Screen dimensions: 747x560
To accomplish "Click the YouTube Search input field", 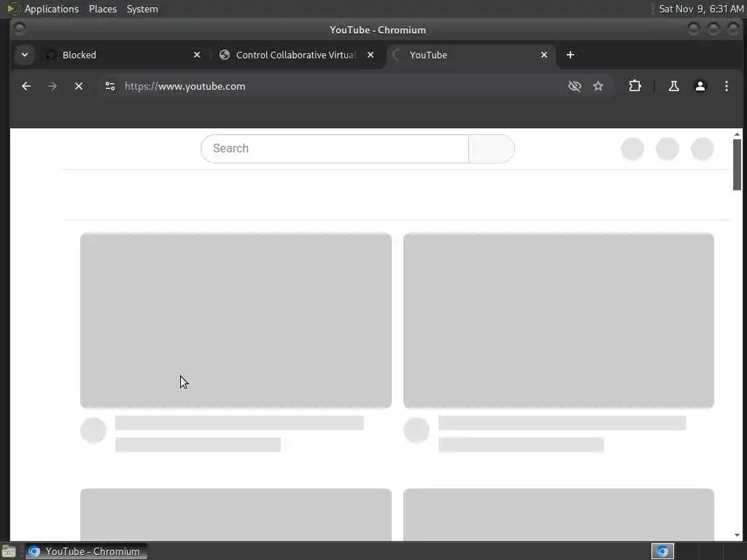I will tap(335, 149).
